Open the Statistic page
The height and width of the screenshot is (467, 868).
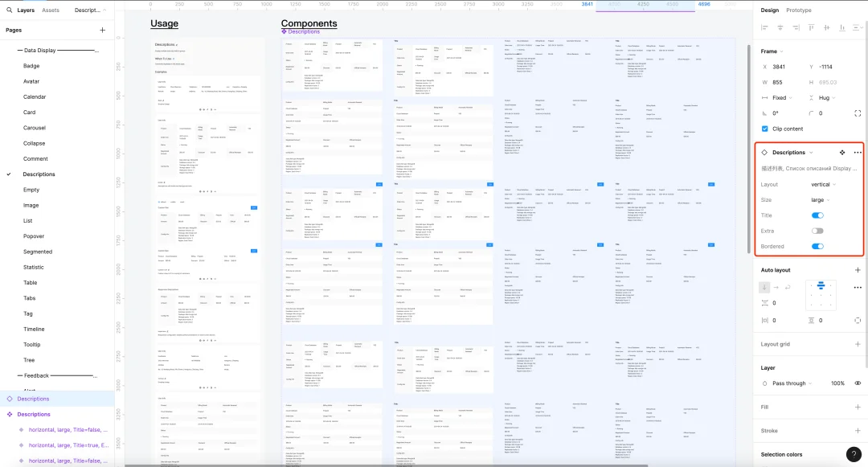click(33, 267)
